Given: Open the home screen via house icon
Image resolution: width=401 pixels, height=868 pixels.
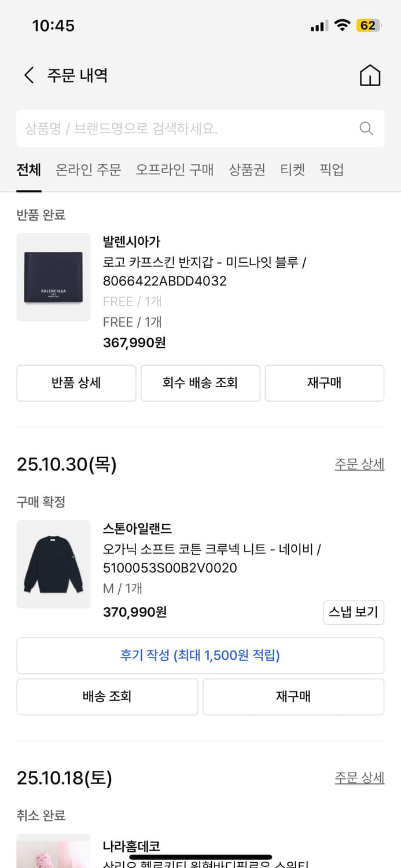Looking at the screenshot, I should (370, 75).
